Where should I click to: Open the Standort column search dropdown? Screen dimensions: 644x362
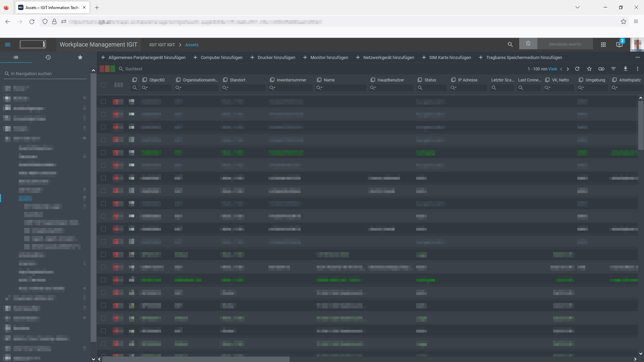tap(226, 88)
